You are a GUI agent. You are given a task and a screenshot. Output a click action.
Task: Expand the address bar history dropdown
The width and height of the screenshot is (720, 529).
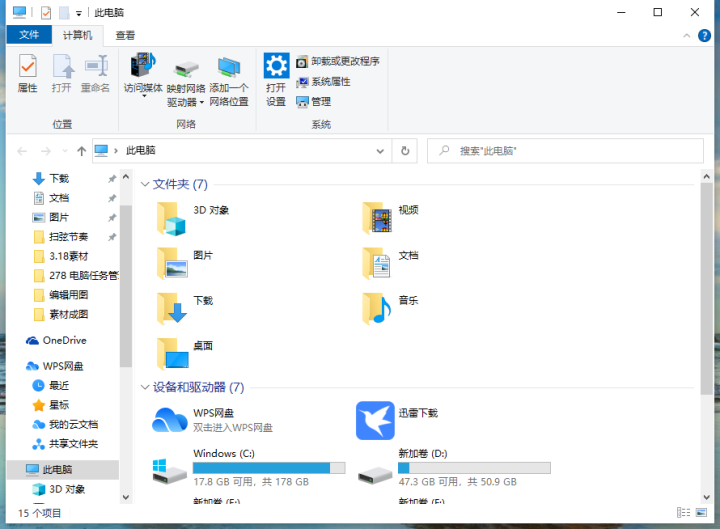380,151
